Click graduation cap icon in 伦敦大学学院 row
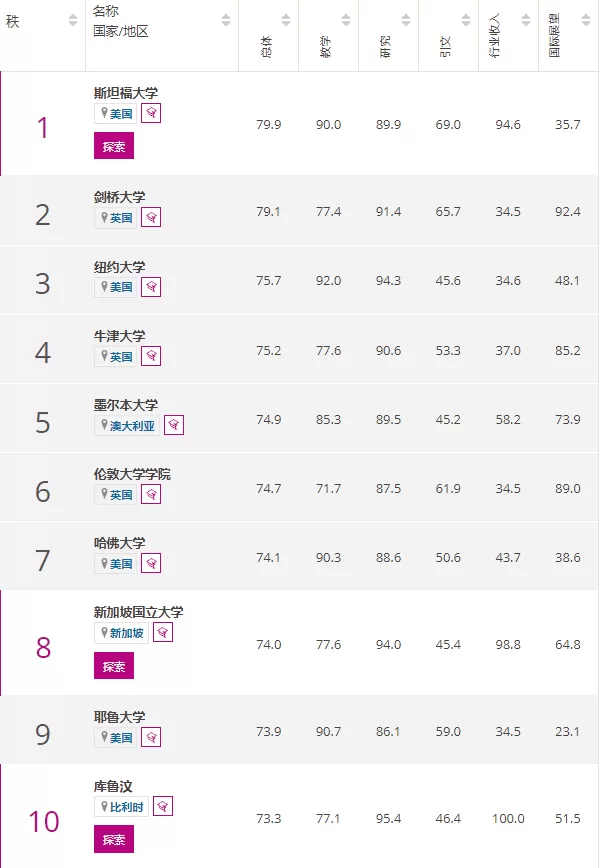 pos(151,494)
